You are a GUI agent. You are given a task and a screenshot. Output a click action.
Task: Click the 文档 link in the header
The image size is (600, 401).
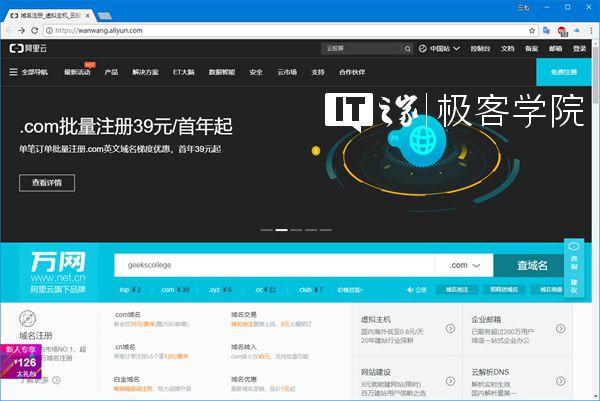coord(508,49)
